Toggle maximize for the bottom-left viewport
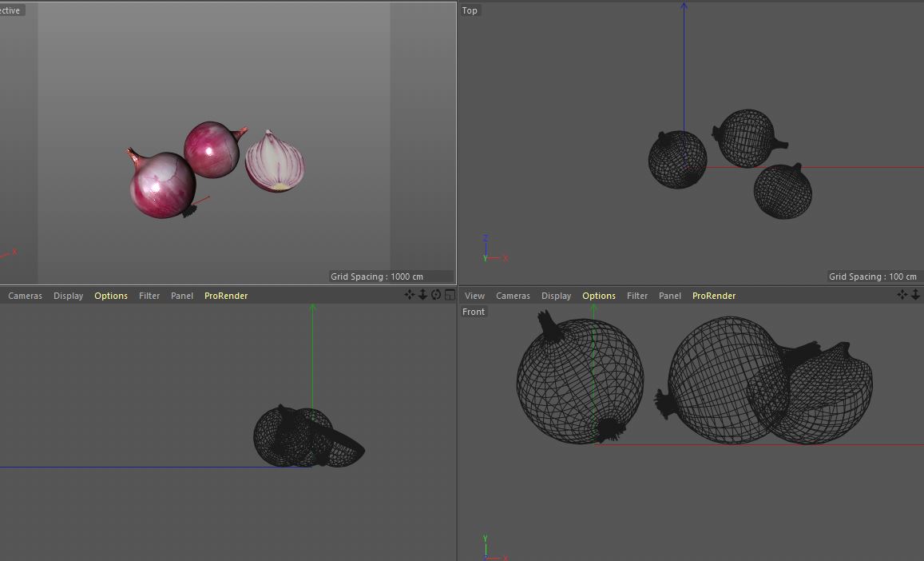 [449, 295]
